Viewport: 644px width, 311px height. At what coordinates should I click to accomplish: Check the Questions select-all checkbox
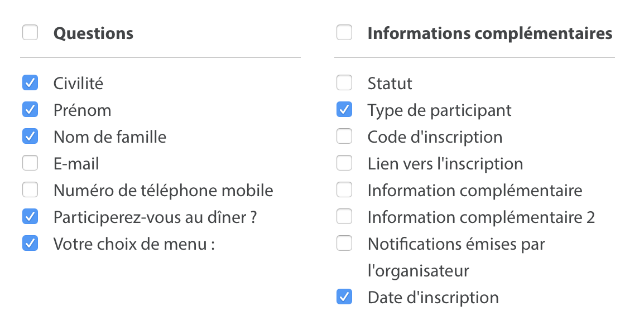(x=30, y=33)
